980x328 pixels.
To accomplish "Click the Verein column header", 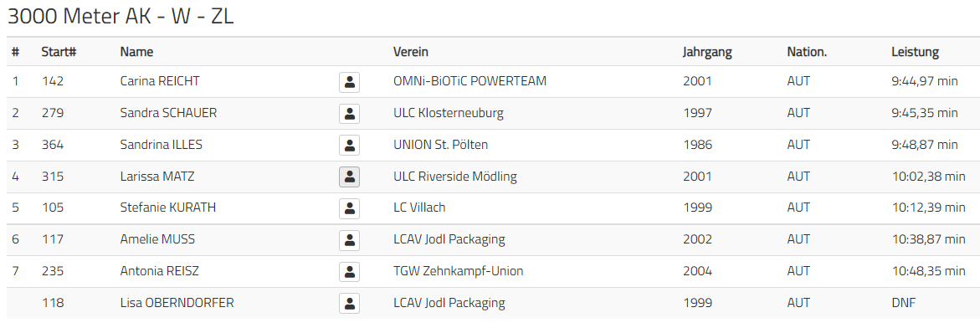I will click(x=411, y=52).
